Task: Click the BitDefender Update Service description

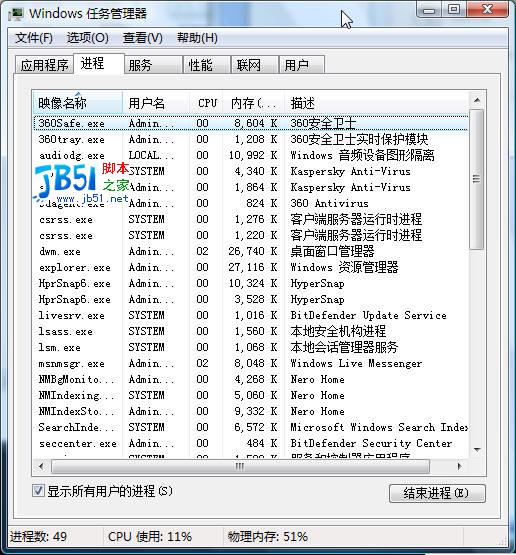Action: (368, 316)
